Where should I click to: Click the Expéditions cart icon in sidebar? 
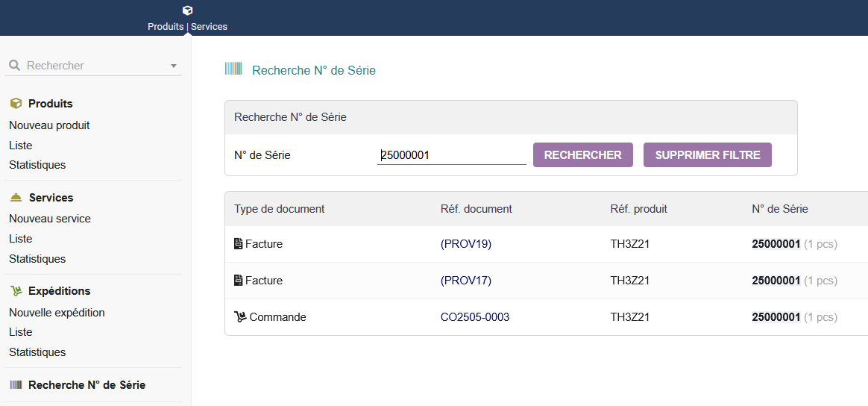click(16, 291)
